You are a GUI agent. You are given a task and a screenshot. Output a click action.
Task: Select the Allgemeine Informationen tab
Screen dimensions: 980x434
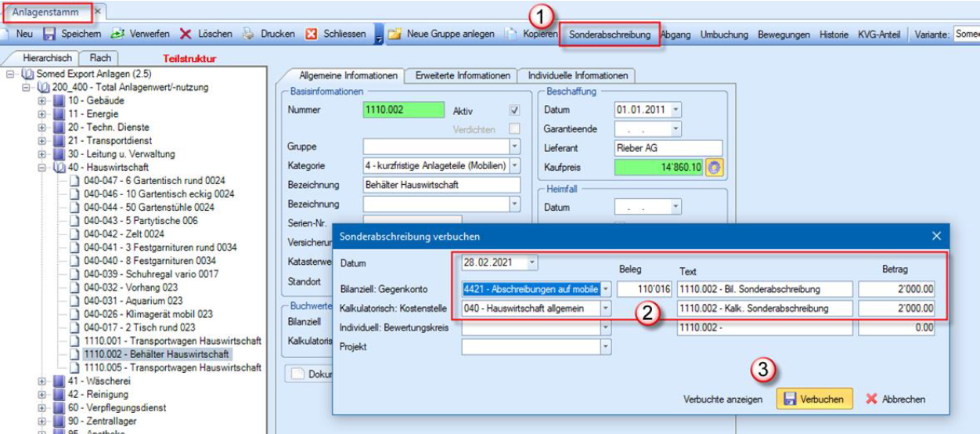pos(348,76)
